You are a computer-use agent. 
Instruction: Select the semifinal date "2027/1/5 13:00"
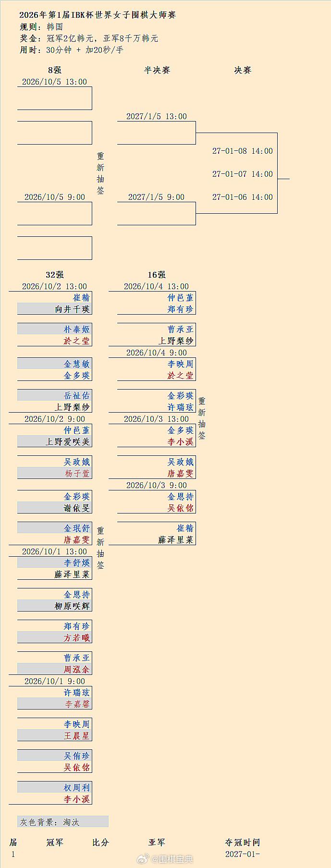click(157, 116)
